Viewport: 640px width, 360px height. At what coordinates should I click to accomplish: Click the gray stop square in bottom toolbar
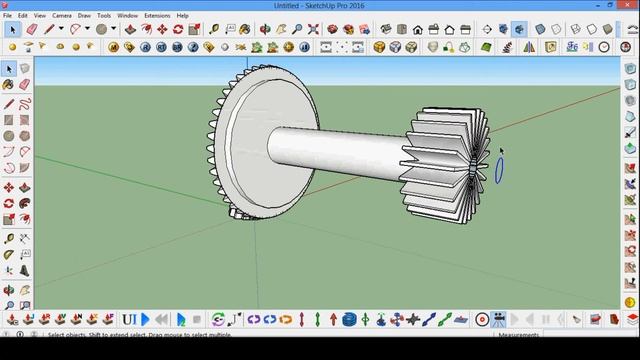click(x=197, y=320)
